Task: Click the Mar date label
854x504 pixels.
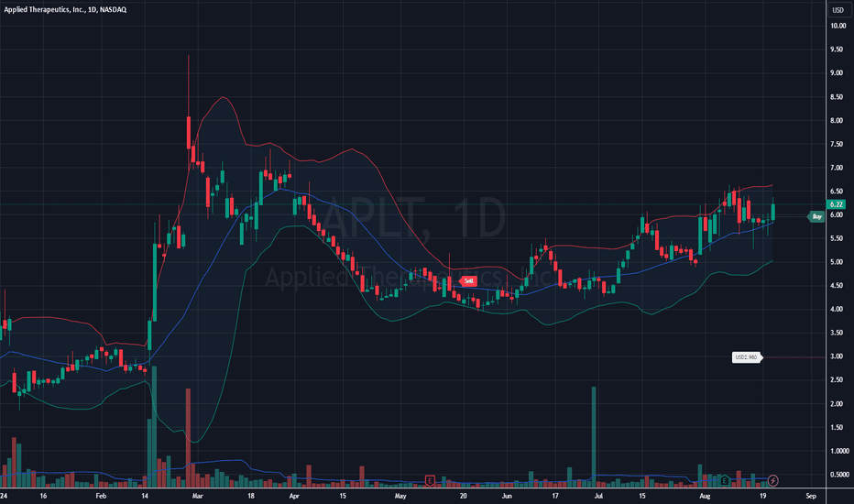Action: tap(198, 496)
